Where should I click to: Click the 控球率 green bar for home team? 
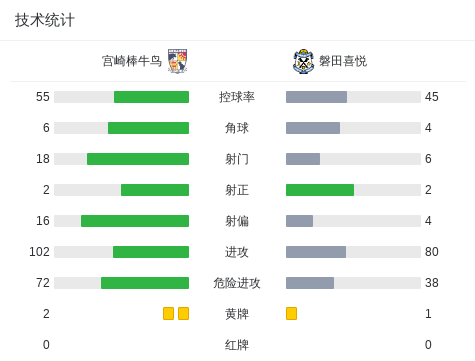coord(151,97)
